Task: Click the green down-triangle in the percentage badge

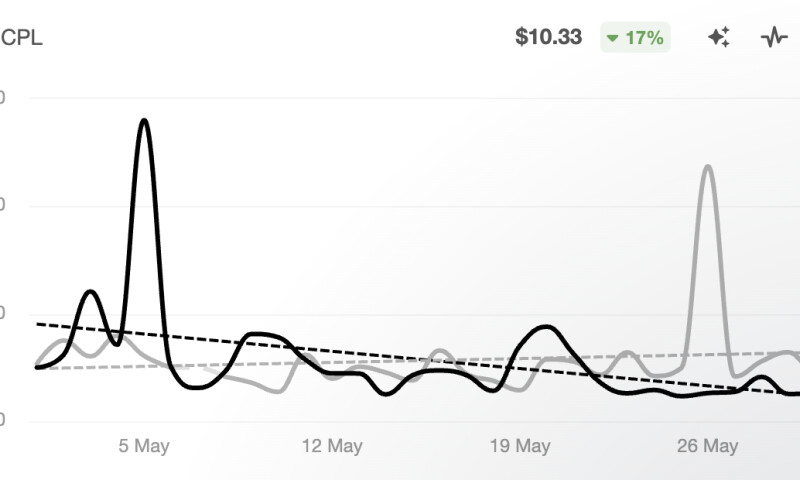Action: 612,39
